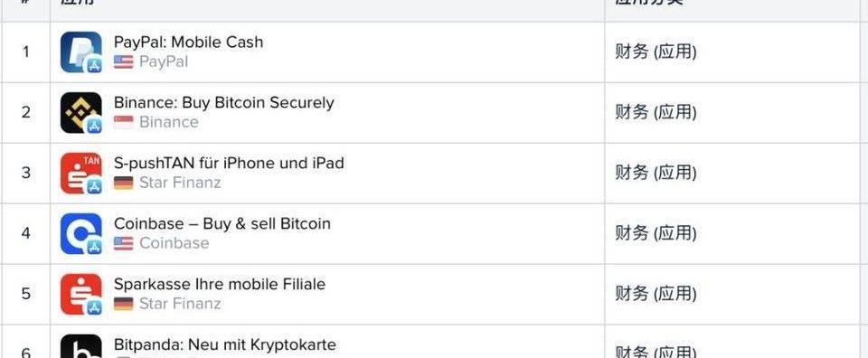Viewport: 868px width, 358px height.
Task: Click the PayPal app icon
Action: pyautogui.click(x=80, y=52)
